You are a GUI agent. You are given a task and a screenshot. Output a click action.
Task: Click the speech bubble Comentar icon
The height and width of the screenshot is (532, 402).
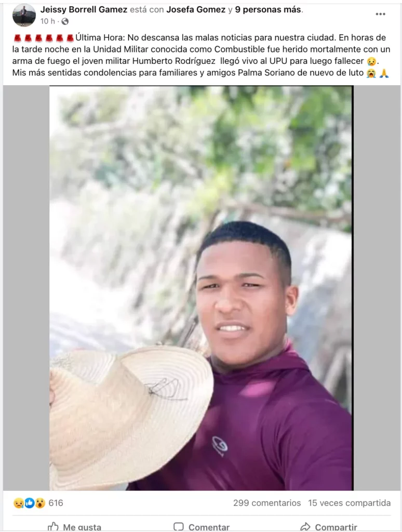(x=179, y=527)
